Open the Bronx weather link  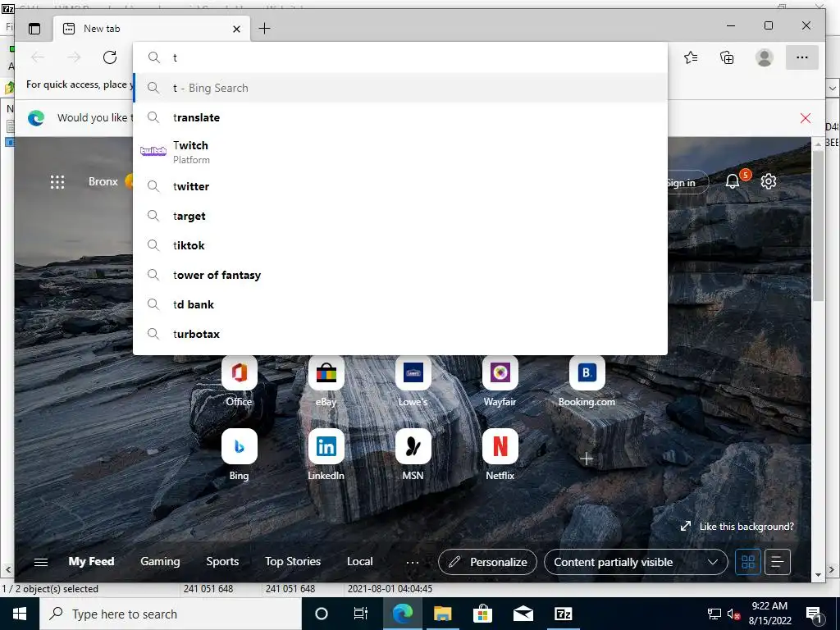pyautogui.click(x=103, y=181)
